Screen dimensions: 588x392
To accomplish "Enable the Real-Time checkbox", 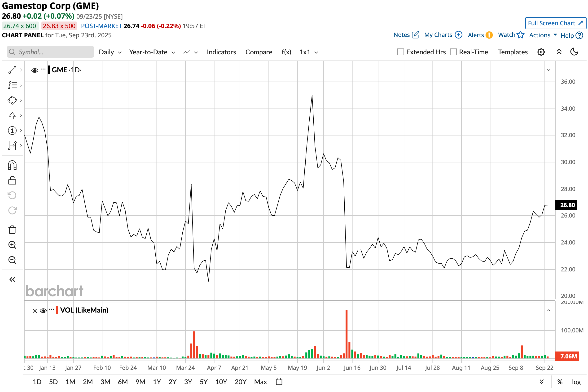I will tap(453, 52).
